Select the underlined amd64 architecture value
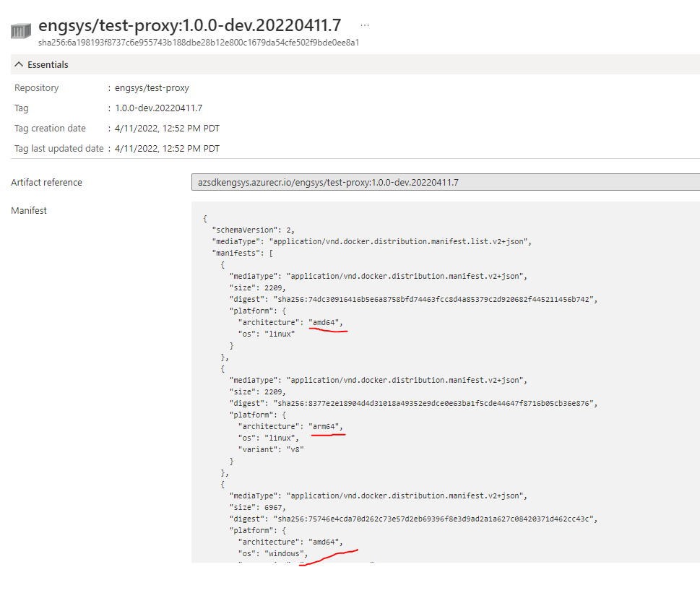Image resolution: width=700 pixels, height=593 pixels. [x=327, y=322]
